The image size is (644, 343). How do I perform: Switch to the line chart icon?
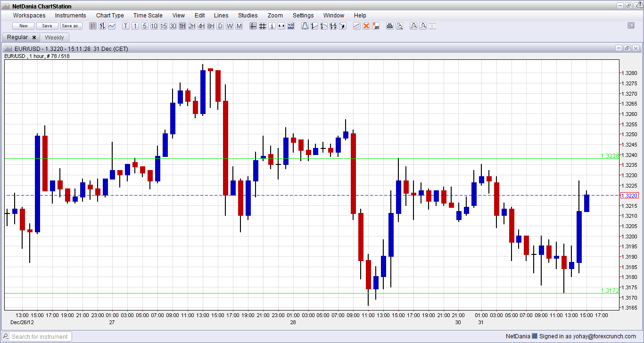[112, 26]
